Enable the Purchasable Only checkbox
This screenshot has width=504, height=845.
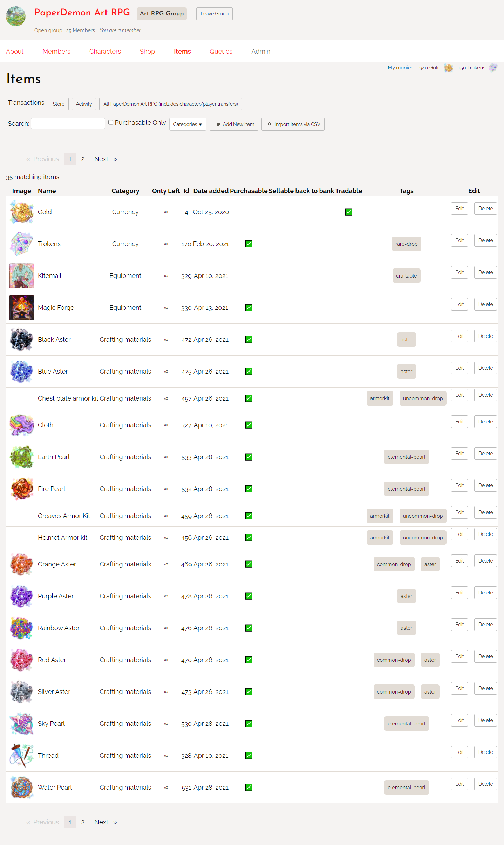click(x=110, y=122)
